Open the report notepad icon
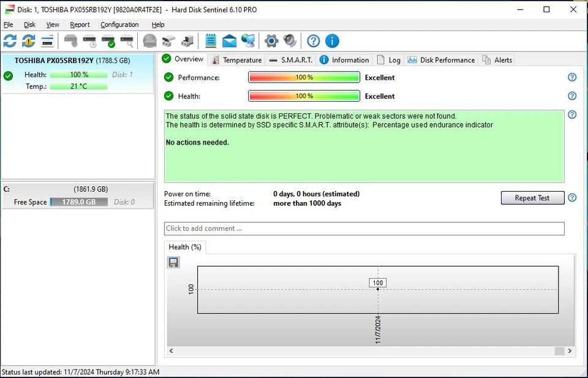This screenshot has height=378, width=588. pyautogui.click(x=209, y=41)
